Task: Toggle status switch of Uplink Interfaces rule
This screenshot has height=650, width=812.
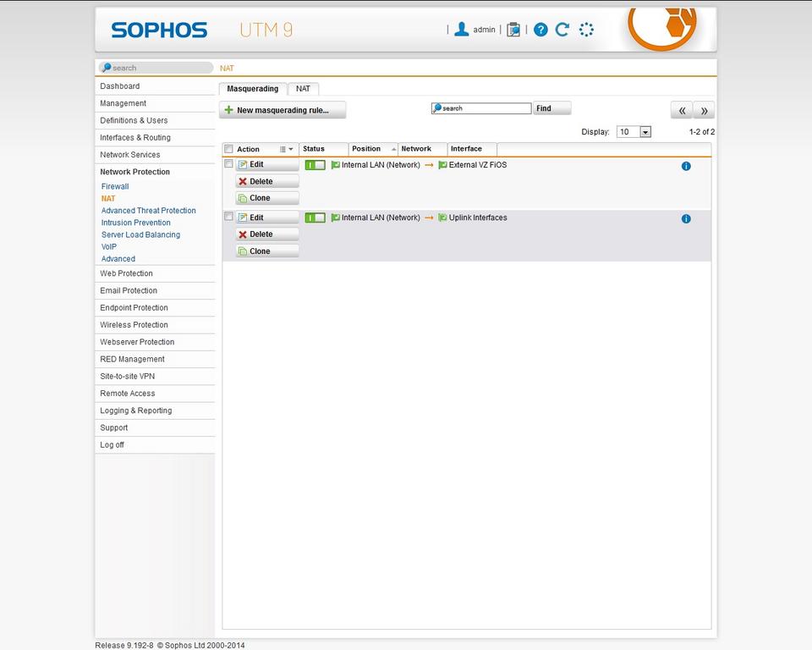Action: 315,218
